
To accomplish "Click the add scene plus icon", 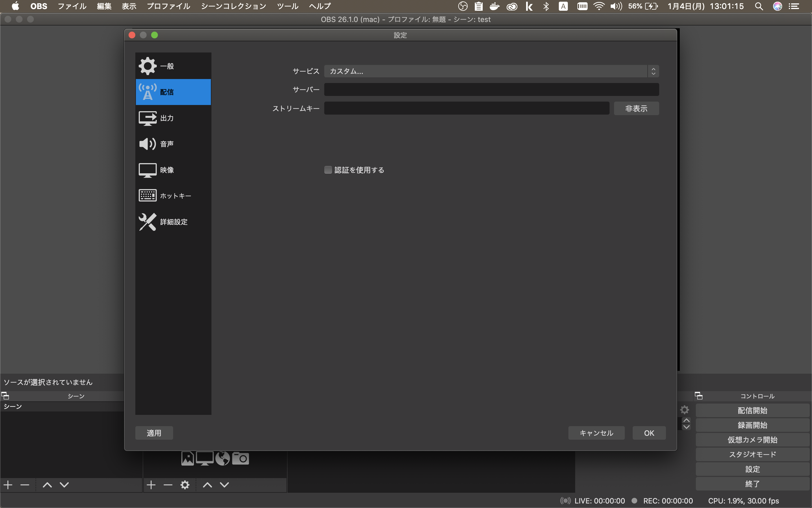I will (8, 485).
